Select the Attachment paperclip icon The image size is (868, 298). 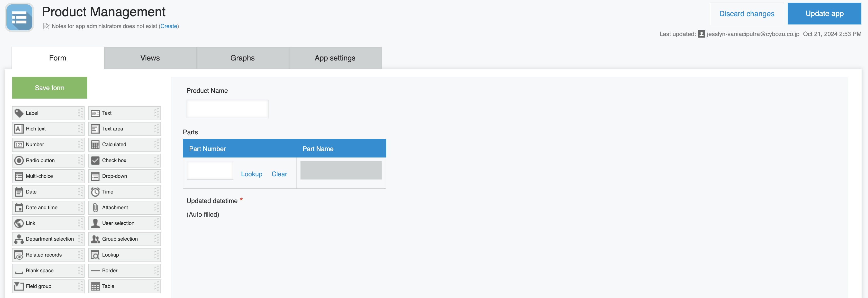click(95, 208)
